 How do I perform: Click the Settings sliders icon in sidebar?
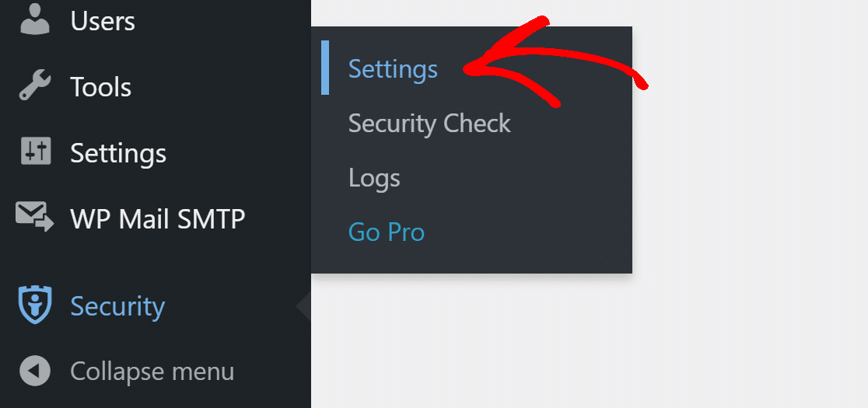click(36, 151)
